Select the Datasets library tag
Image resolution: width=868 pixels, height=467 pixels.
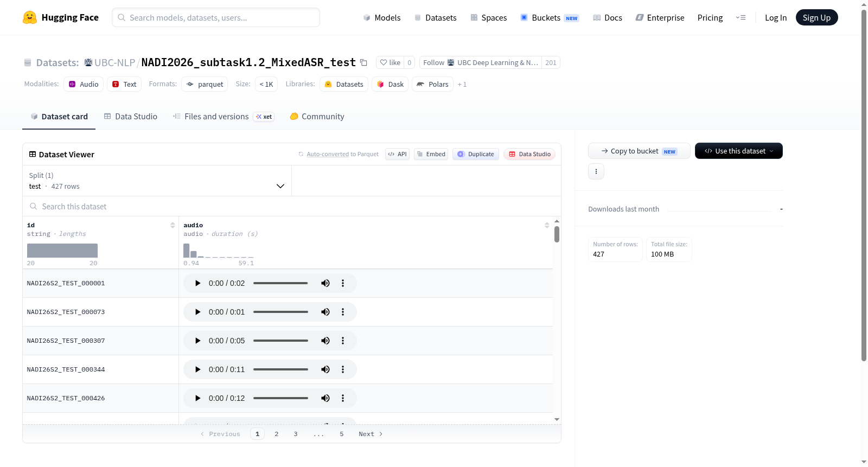344,84
